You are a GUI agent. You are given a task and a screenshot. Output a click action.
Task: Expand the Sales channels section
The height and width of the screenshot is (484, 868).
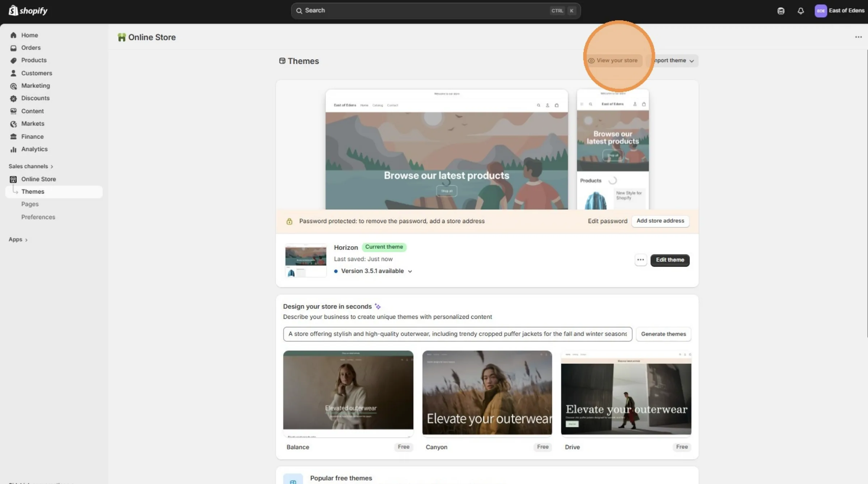(31, 166)
